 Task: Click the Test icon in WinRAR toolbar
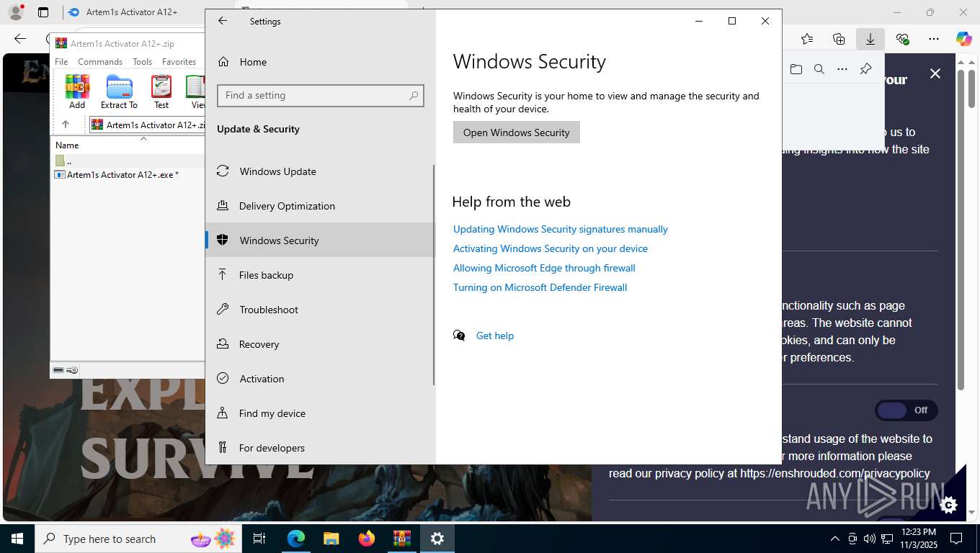pos(161,91)
